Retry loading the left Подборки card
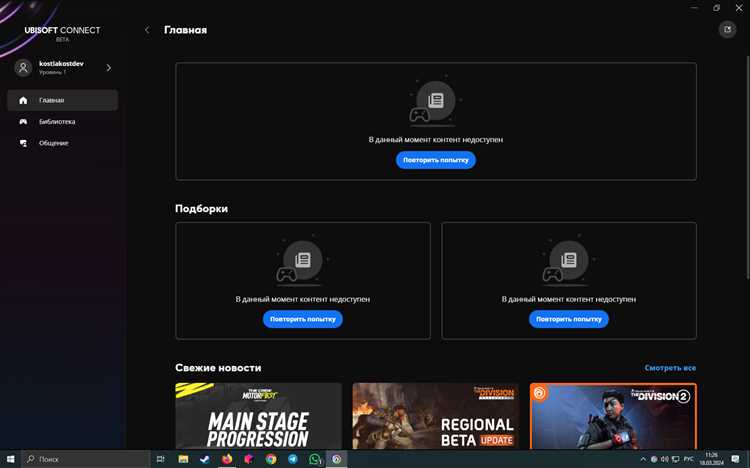This screenshot has width=750, height=468. (303, 319)
